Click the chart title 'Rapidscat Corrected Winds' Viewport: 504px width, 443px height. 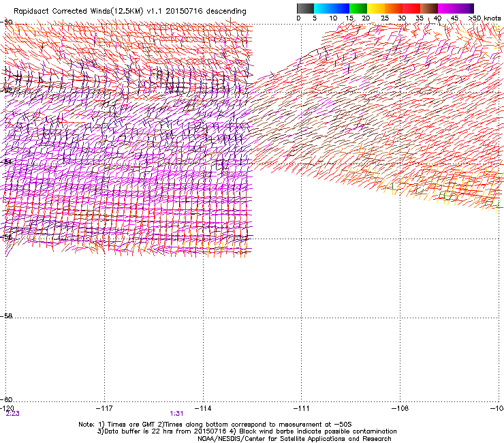click(63, 12)
